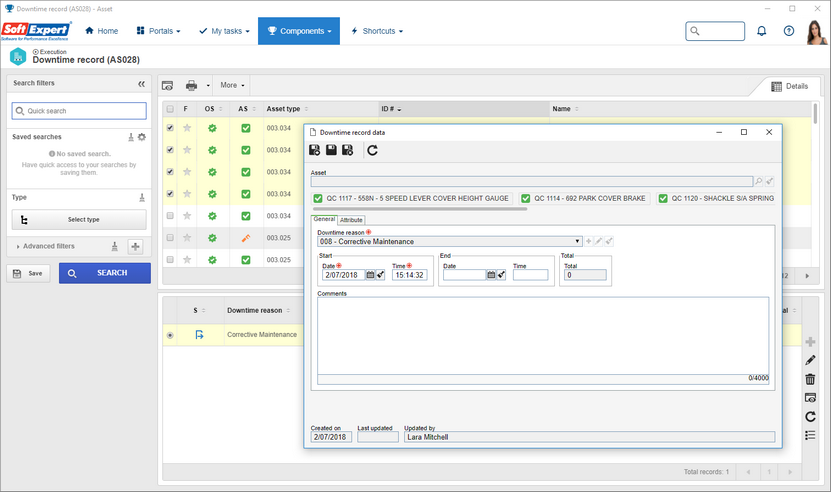Open the My tasks dropdown
This screenshot has width=831, height=492.
coord(224,31)
